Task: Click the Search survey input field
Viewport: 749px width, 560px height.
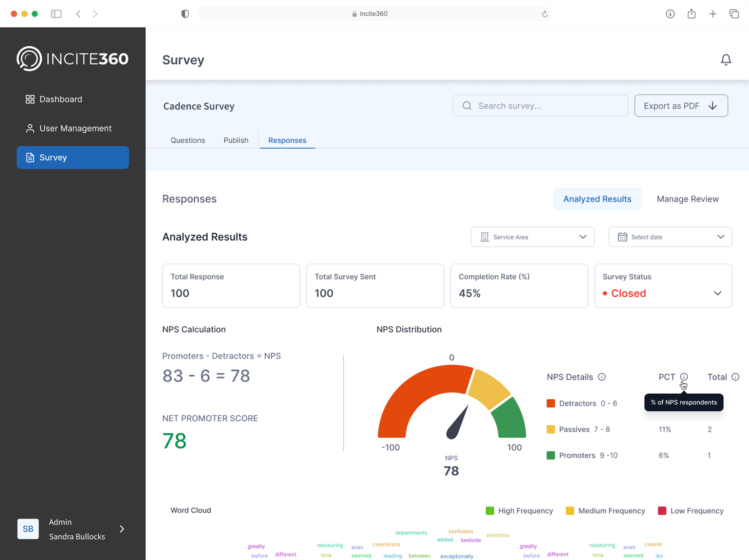Action: pos(540,105)
